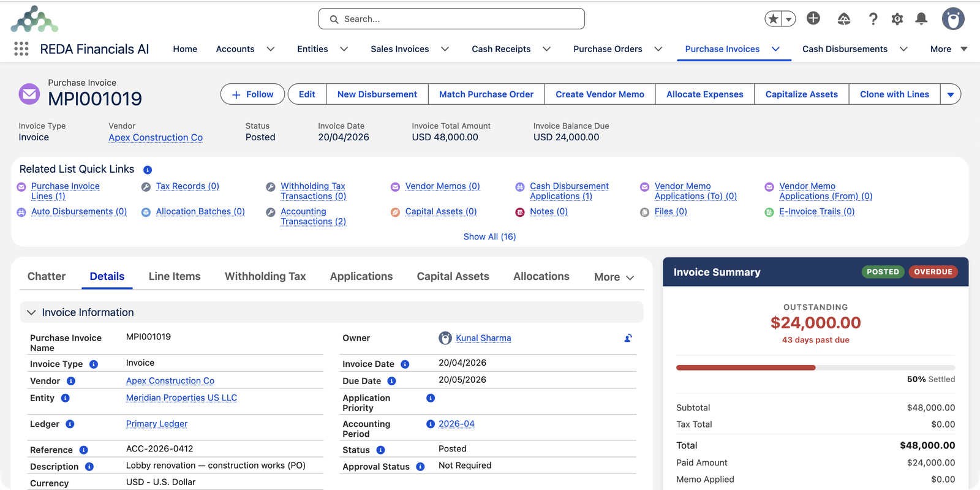This screenshot has width=980, height=490.
Task: Collapse the Invoice Information section
Action: 31,312
